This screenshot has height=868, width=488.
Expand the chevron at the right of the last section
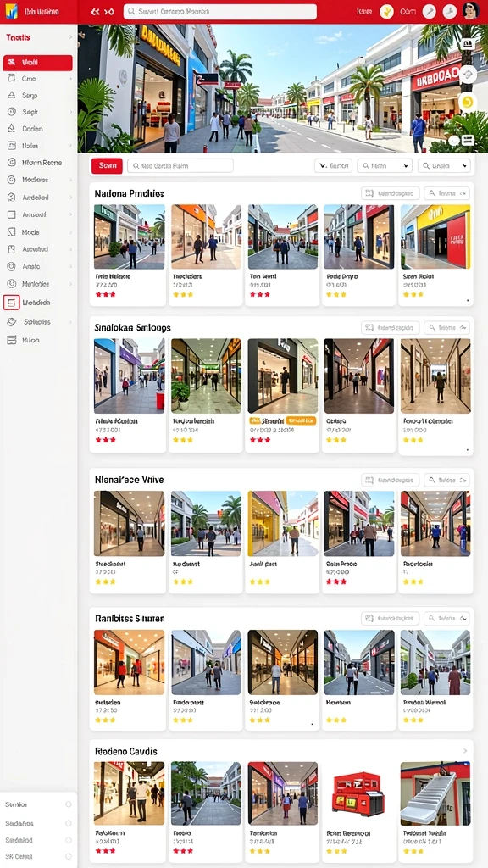tap(465, 751)
